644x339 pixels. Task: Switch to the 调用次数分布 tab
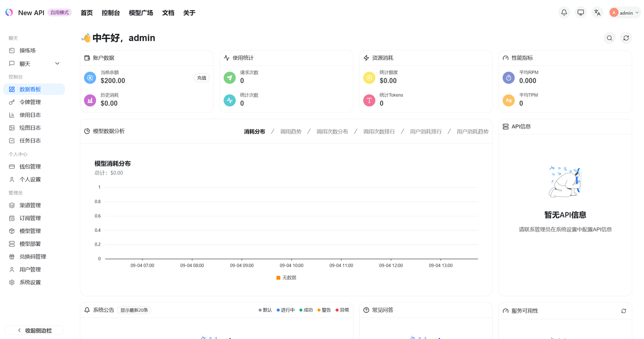coord(332,132)
